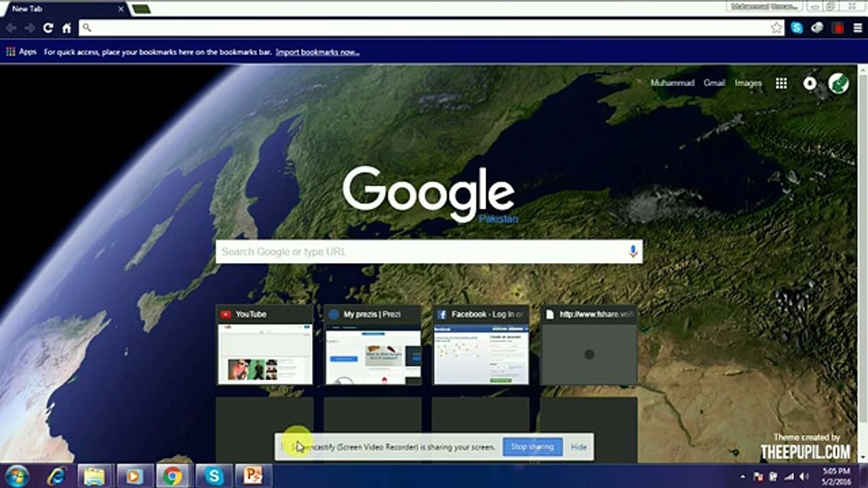Open the Images link

click(748, 83)
